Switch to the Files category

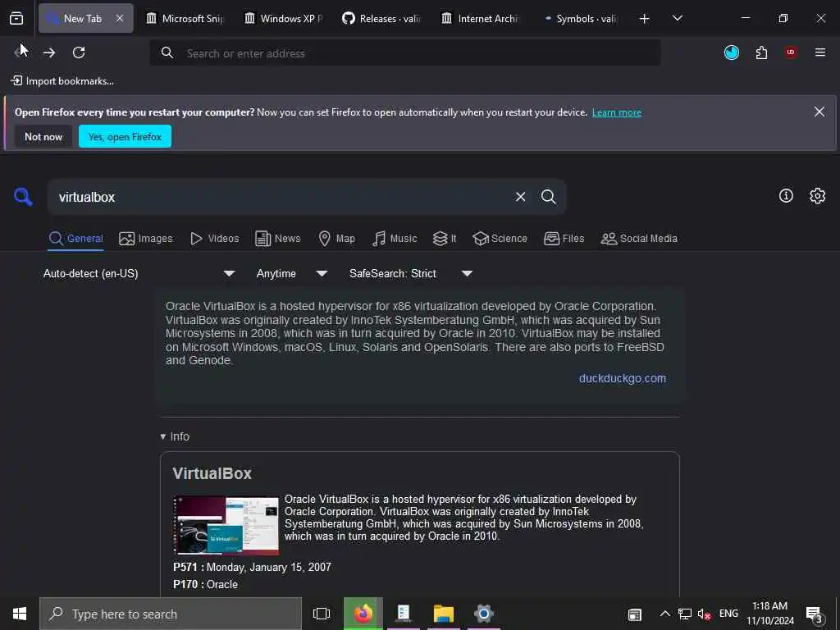(x=564, y=239)
